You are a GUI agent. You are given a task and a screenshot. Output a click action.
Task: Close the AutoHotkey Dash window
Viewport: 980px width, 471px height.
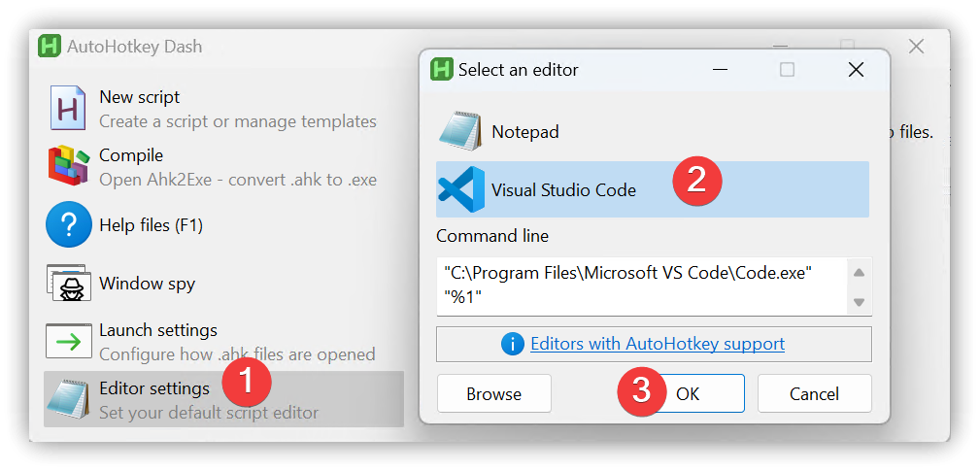point(916,47)
